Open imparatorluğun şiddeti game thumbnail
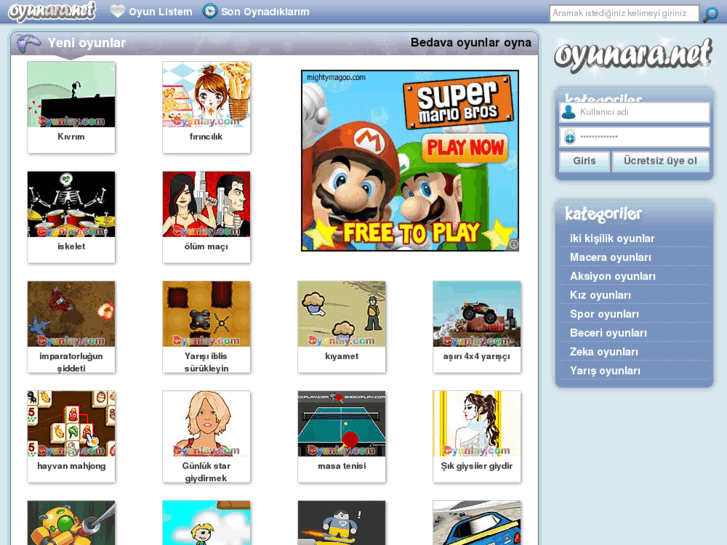This screenshot has height=545, width=727. click(71, 314)
